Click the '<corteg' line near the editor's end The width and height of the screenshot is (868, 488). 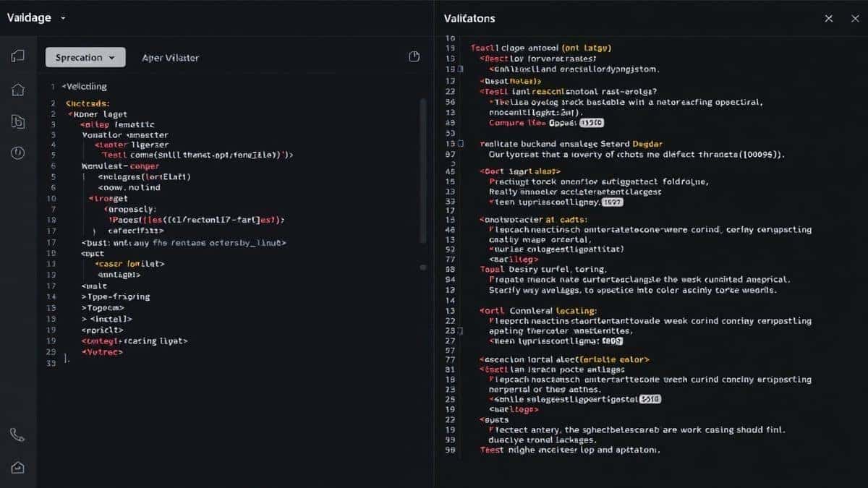tap(135, 340)
